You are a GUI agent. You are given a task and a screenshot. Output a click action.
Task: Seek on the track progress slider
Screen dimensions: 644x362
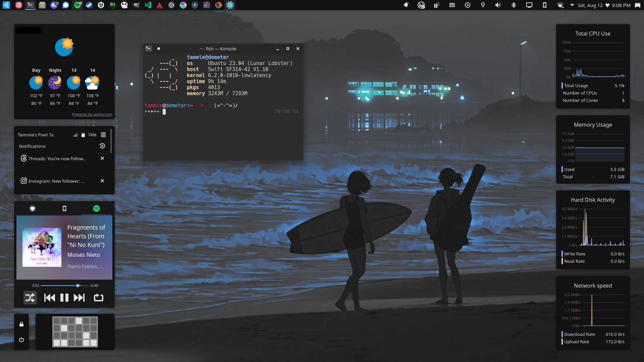click(x=64, y=286)
